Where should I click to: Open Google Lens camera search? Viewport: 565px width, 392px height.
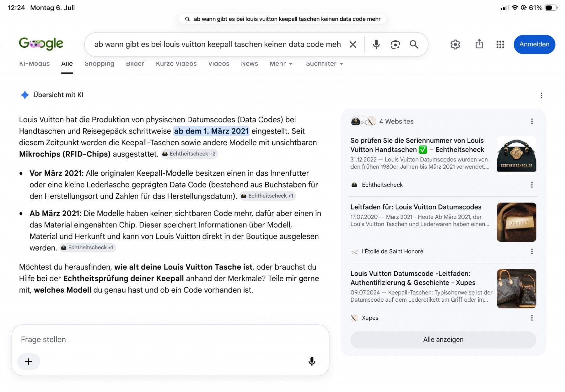(x=395, y=45)
